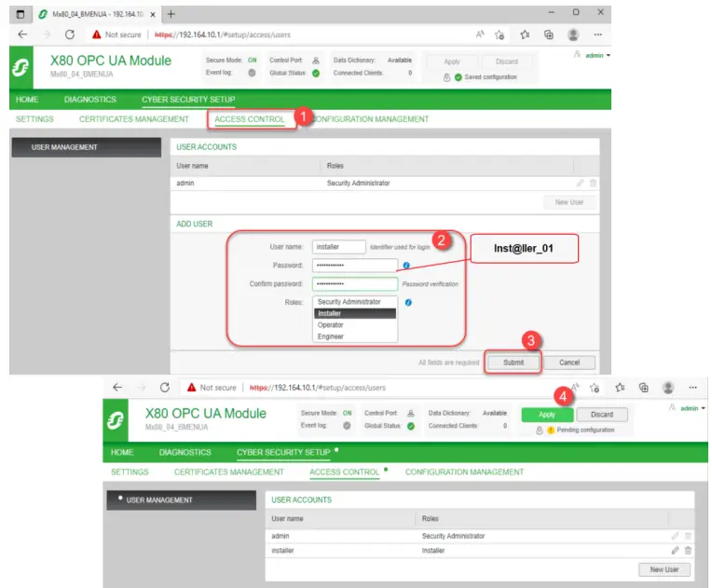Open DIAGNOSTICS in the upper window
The height and width of the screenshot is (588, 712).
(89, 100)
